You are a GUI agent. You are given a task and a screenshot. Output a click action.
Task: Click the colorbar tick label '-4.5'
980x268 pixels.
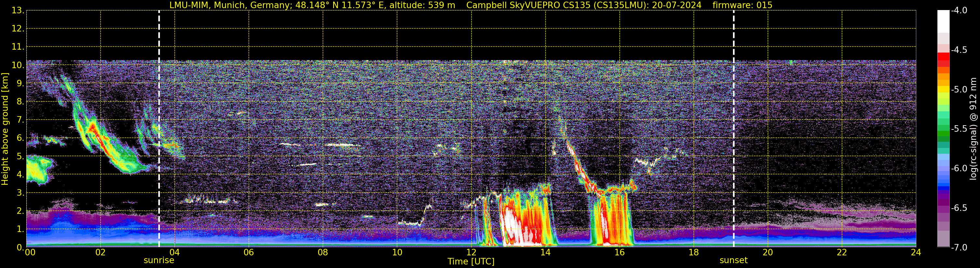(x=959, y=50)
